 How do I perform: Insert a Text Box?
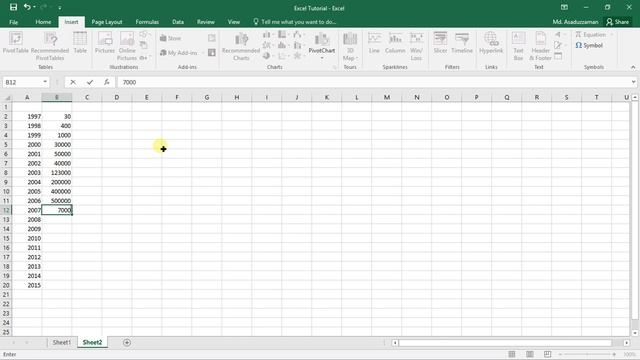(518, 46)
